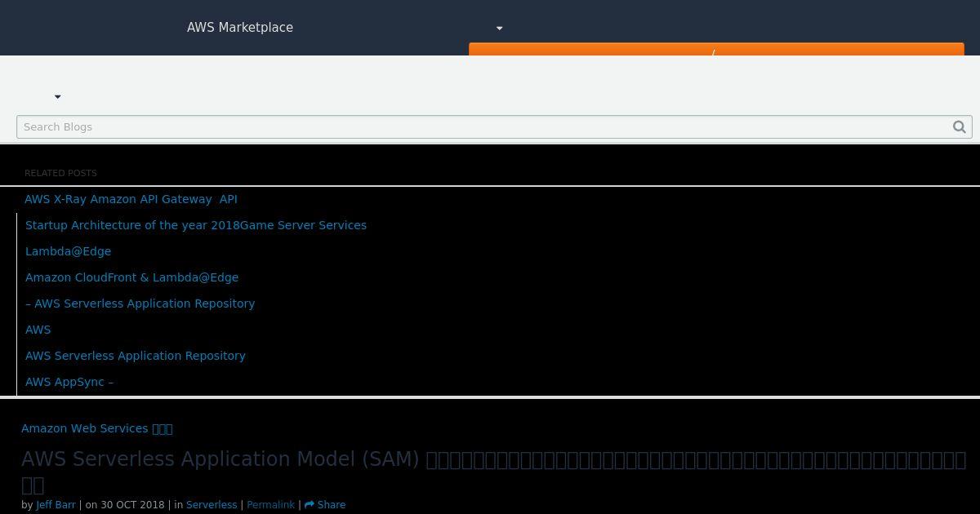Open the Permalink link
980x514 pixels.
pyautogui.click(x=270, y=505)
